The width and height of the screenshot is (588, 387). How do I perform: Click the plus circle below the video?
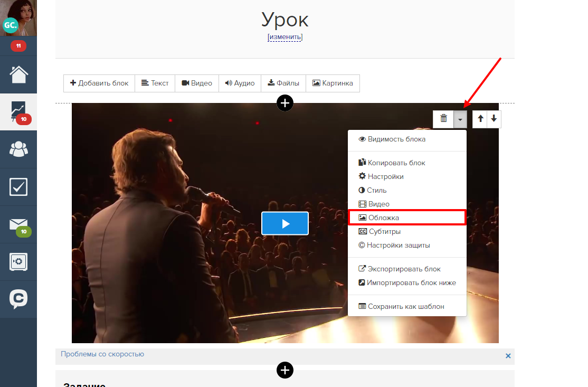[285, 371]
